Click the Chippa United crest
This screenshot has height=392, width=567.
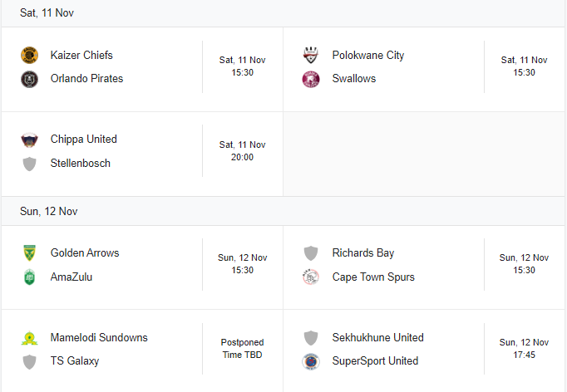pyautogui.click(x=29, y=140)
